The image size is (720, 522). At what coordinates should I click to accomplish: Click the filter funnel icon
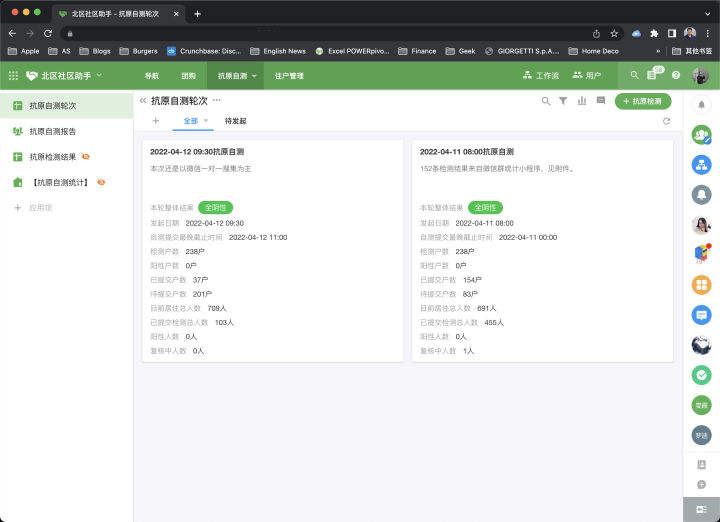[563, 101]
